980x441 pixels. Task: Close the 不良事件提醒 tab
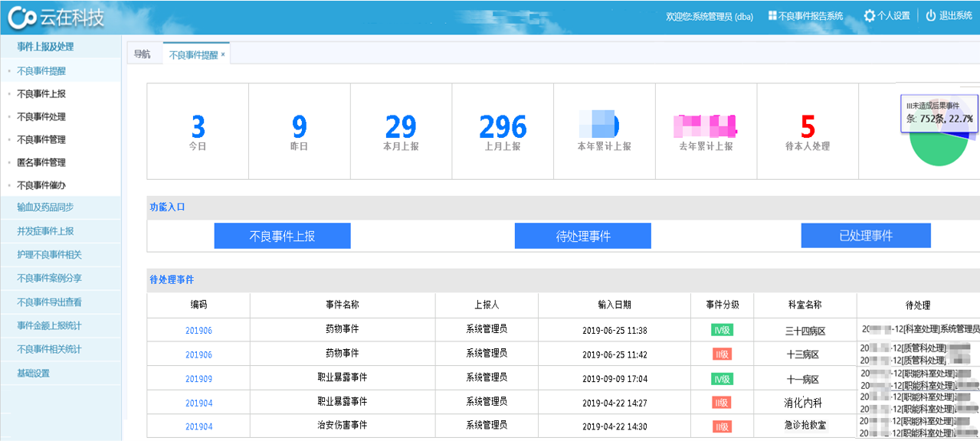point(223,55)
